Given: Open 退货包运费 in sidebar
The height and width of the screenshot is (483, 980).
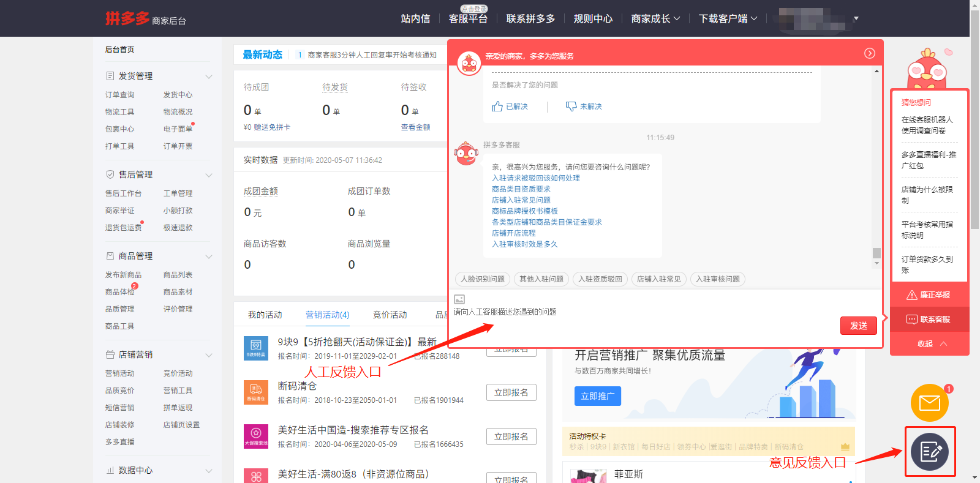Looking at the screenshot, I should 124,228.
